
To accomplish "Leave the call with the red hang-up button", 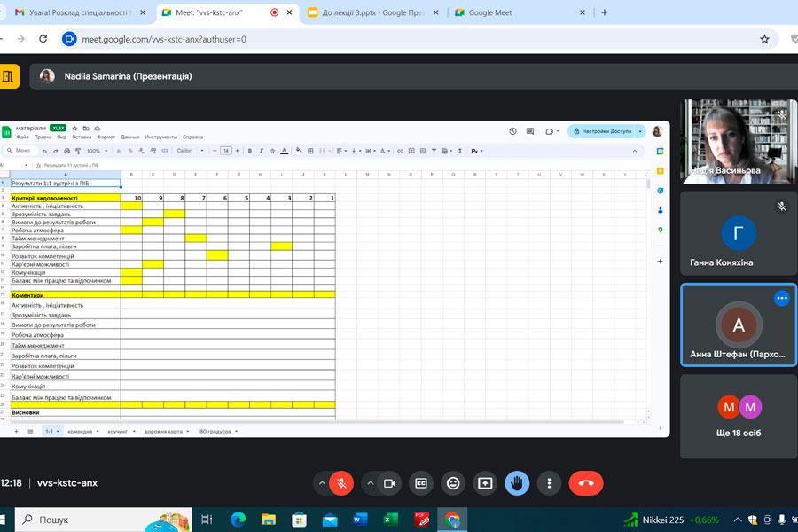I will (x=586, y=483).
